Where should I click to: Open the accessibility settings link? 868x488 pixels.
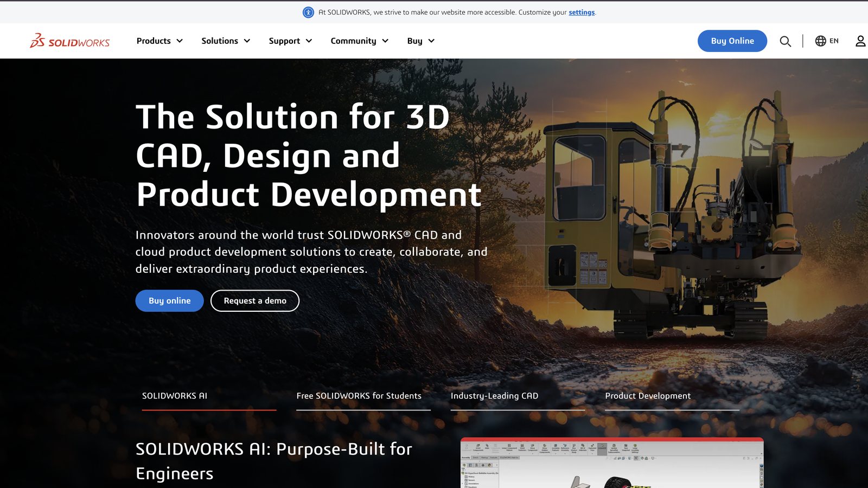click(582, 12)
